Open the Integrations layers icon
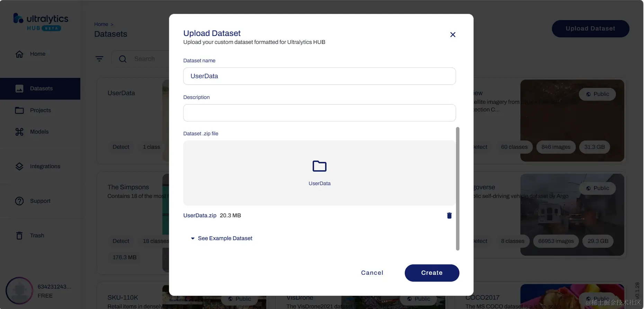This screenshot has height=309, width=644. (x=19, y=166)
